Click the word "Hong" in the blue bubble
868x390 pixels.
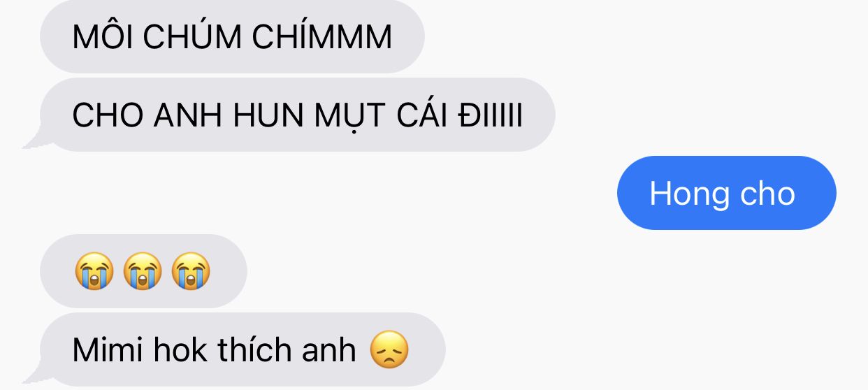(690, 194)
